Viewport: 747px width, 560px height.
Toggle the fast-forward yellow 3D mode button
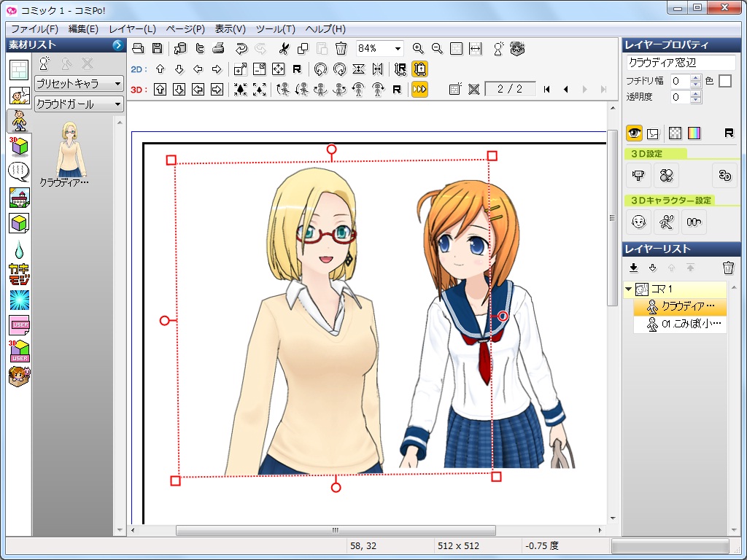tap(419, 89)
